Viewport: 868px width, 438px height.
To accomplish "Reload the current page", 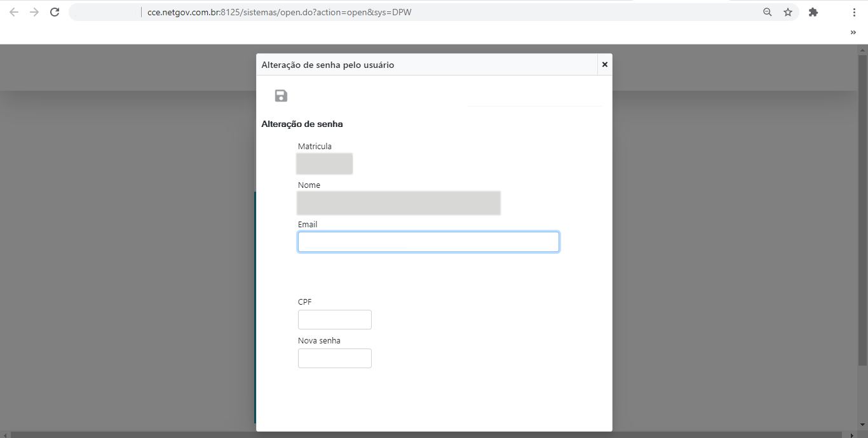I will point(55,12).
